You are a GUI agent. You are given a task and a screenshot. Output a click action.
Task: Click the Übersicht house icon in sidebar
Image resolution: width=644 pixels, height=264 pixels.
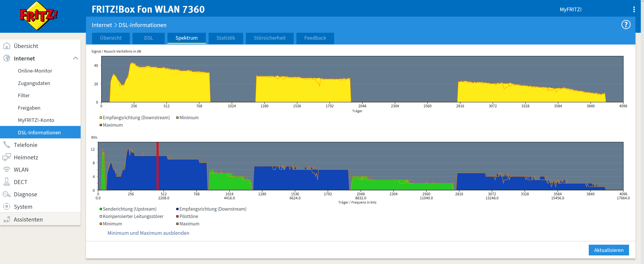tap(7, 46)
